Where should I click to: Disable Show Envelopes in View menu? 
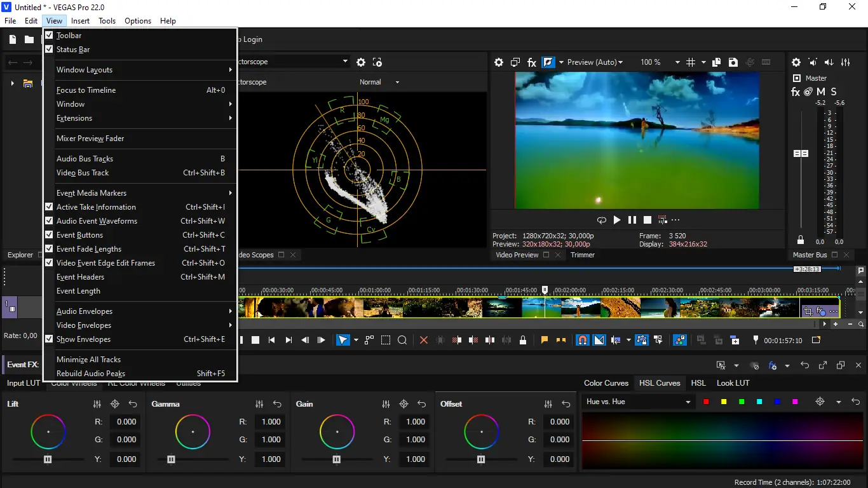click(83, 339)
